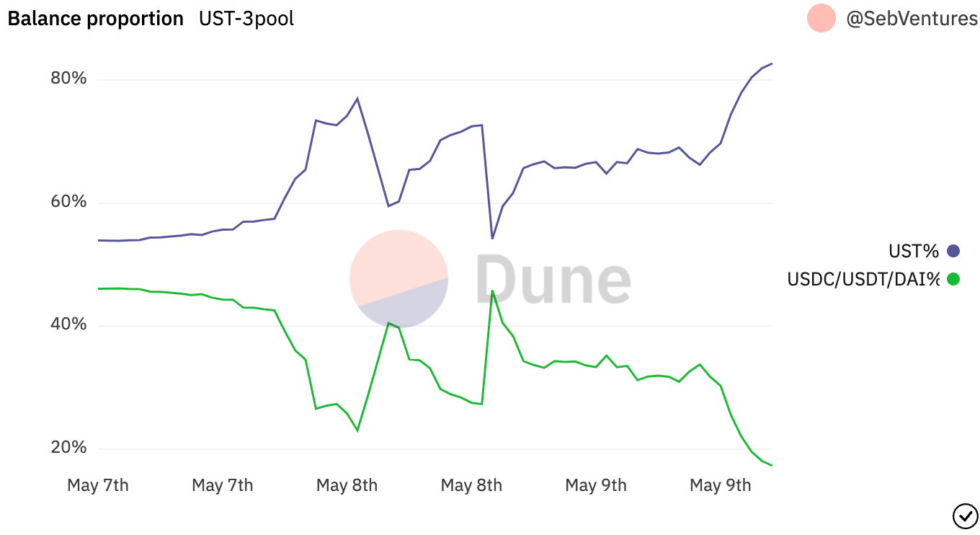Click the 20% y-axis label
980x535 pixels.
tap(68, 448)
